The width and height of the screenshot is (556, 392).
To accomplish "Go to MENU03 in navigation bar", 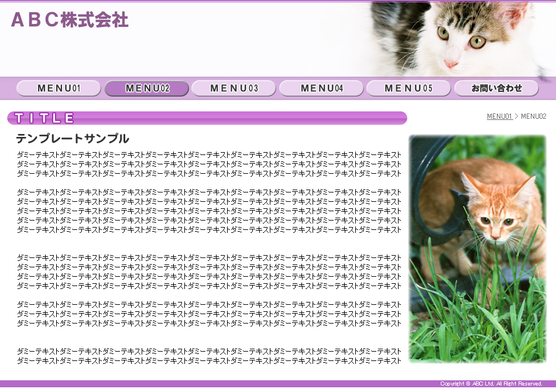I will click(x=234, y=88).
